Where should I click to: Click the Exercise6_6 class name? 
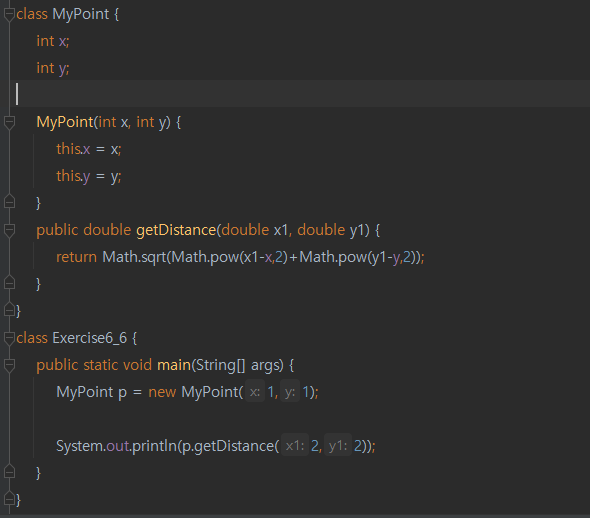pyautogui.click(x=90, y=338)
